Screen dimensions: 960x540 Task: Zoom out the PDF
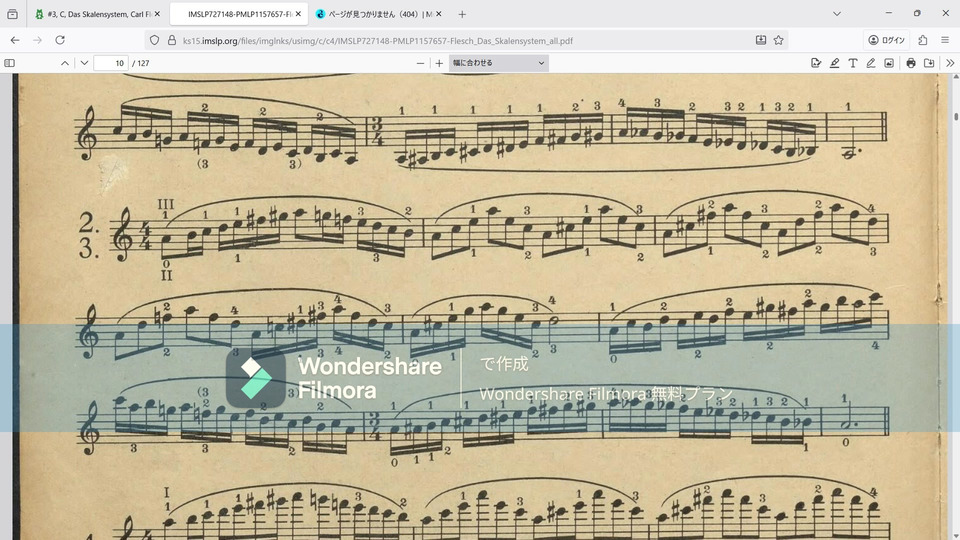pos(420,63)
